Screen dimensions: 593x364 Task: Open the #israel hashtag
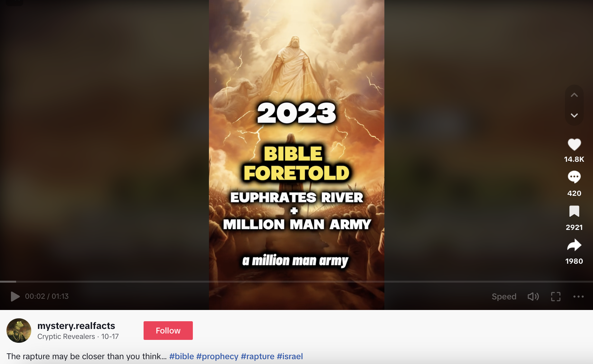pos(290,356)
